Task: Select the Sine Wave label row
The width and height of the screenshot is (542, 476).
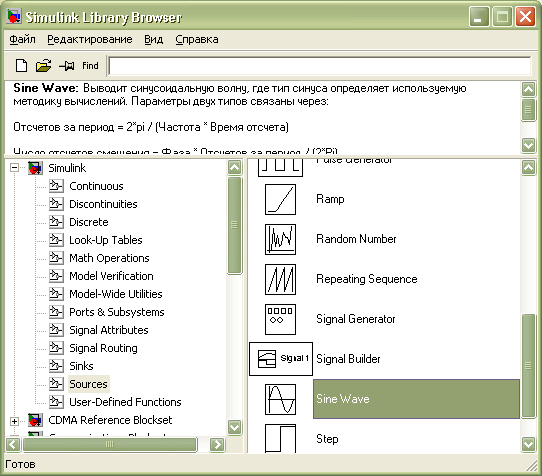Action: (417, 399)
